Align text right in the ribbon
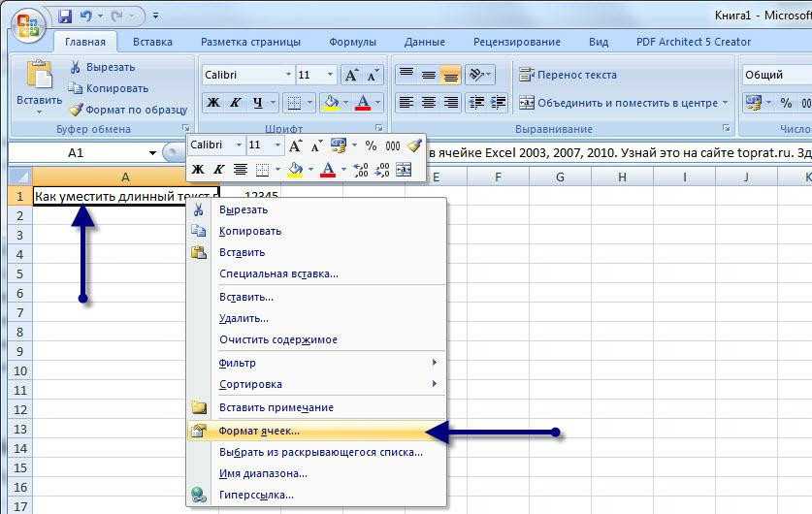This screenshot has height=514, width=812. (x=450, y=103)
